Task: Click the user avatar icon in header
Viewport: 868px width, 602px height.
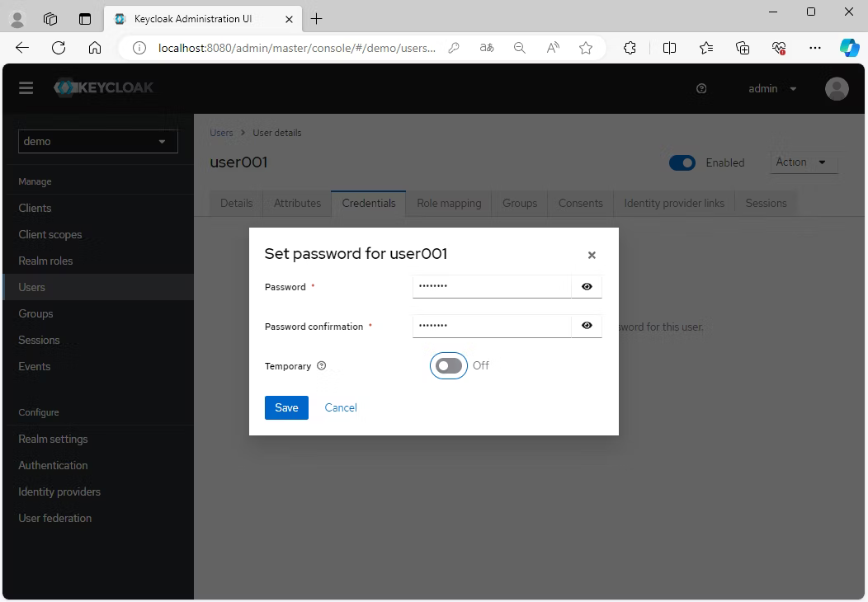Action: 837,89
